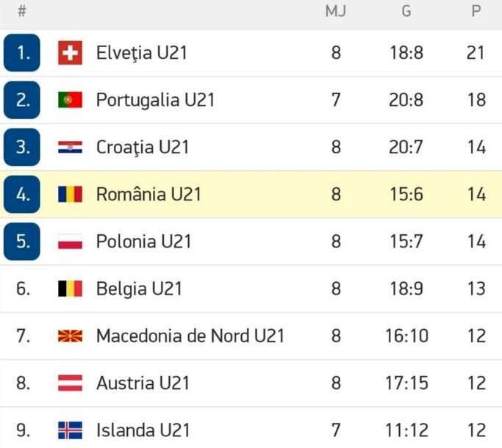Click the # rank column header
Viewport: 502px width, 448px height.
click(22, 11)
